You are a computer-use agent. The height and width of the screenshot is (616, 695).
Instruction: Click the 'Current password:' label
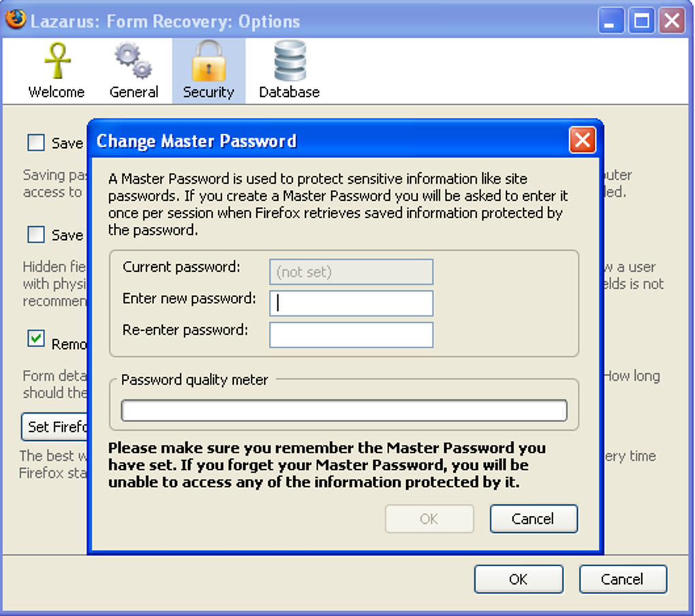(181, 267)
